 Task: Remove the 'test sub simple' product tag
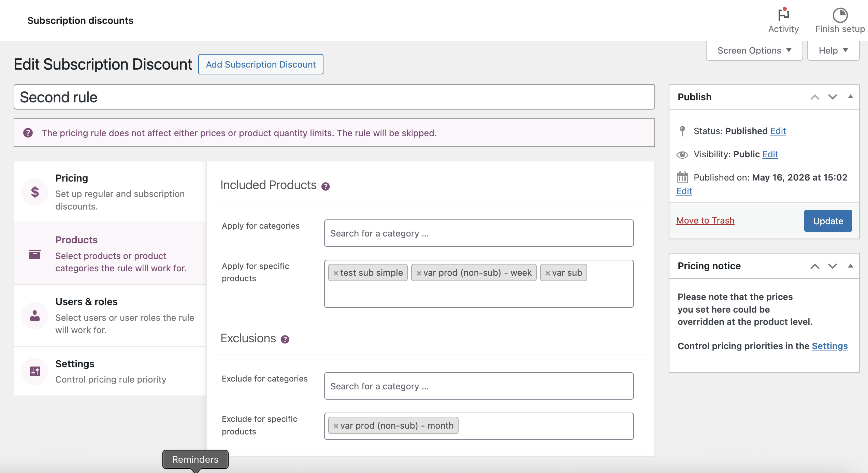336,273
